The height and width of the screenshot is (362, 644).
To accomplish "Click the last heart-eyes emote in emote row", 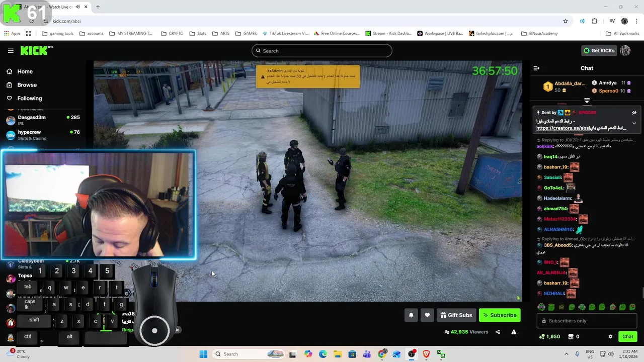I will point(632,307).
